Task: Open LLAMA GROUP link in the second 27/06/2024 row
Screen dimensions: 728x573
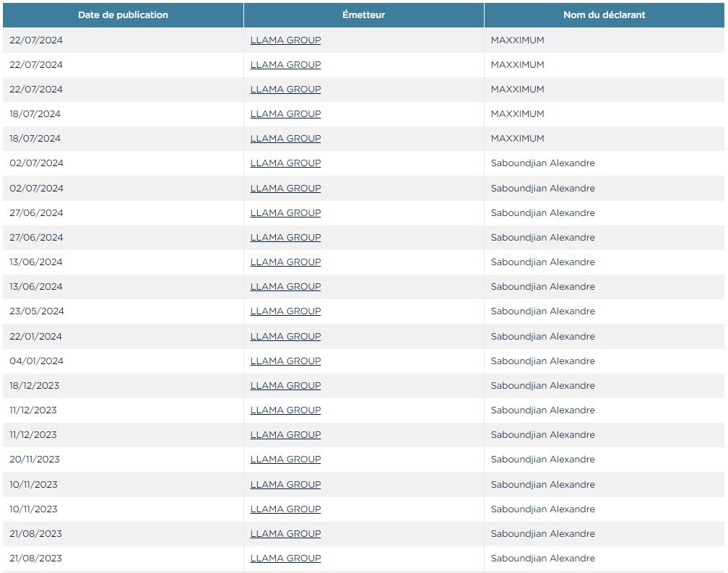Action: [x=285, y=237]
